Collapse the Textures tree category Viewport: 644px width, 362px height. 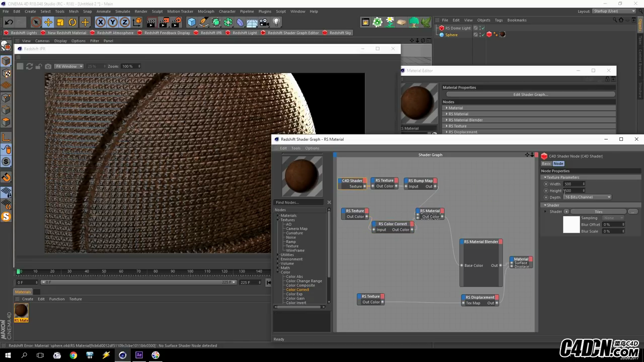(x=277, y=220)
